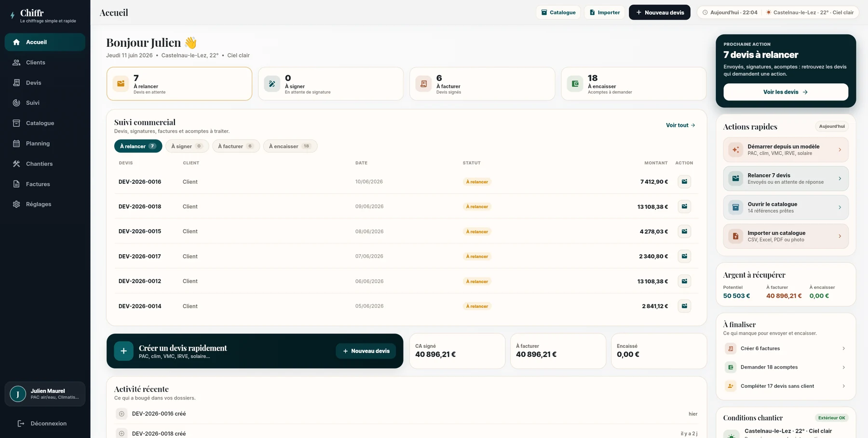This screenshot has height=438, width=868.
Task: Click the Importer button in the top bar
Action: click(605, 13)
